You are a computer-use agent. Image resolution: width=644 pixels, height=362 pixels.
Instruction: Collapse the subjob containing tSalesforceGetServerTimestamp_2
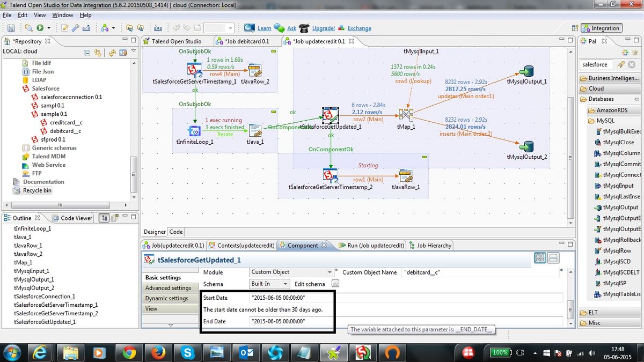click(425, 157)
